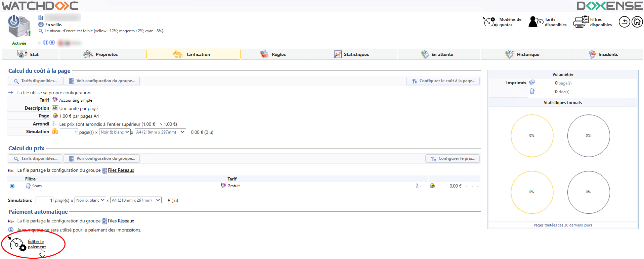Open Noir & blanc dropdown in price simulation

pyautogui.click(x=90, y=200)
